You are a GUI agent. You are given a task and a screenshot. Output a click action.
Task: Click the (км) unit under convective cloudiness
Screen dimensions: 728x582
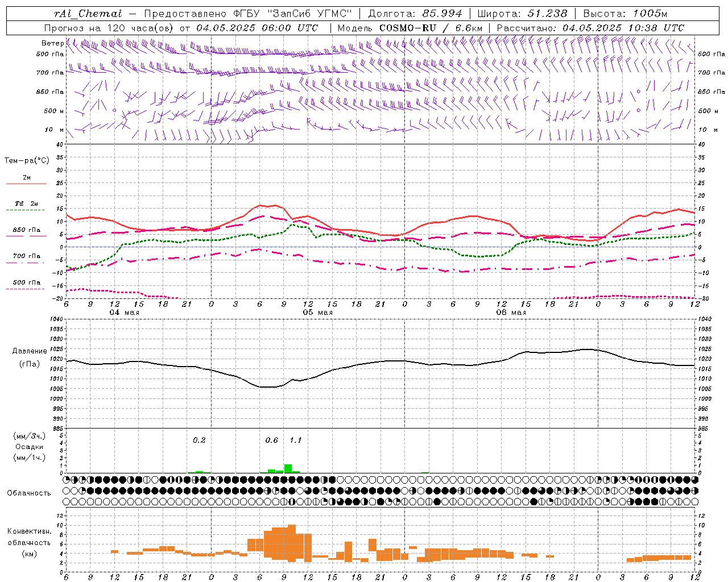tap(30, 554)
